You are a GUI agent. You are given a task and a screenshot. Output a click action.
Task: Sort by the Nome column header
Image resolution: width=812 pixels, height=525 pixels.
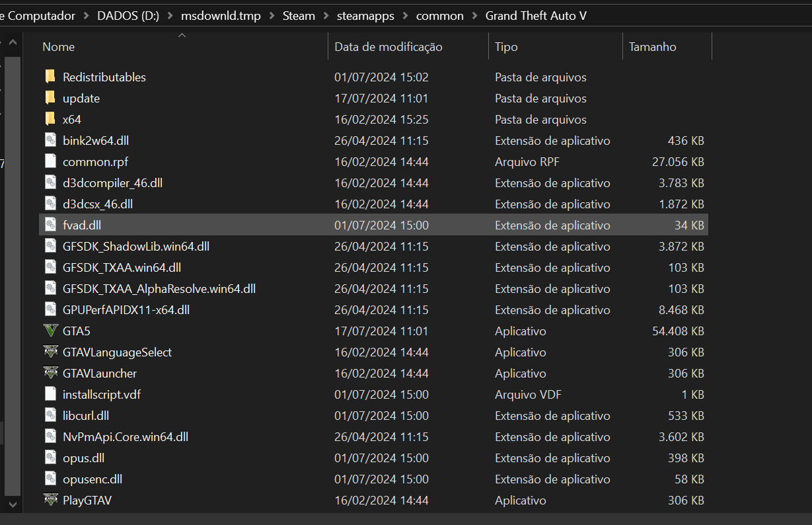pos(59,47)
